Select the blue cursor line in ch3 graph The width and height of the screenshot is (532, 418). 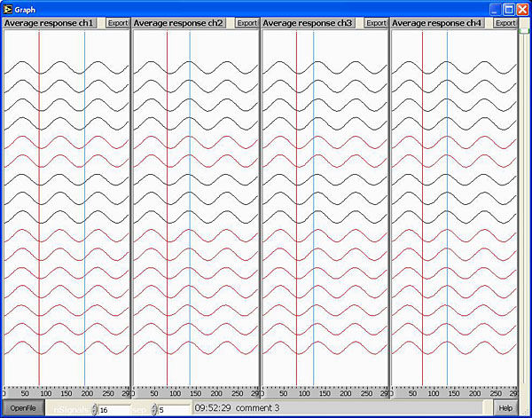(314, 209)
